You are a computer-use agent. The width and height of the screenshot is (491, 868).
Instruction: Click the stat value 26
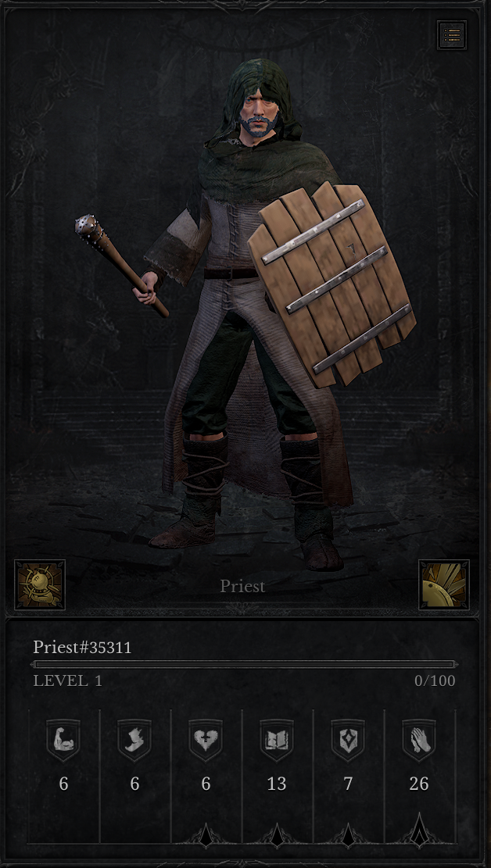click(x=419, y=784)
